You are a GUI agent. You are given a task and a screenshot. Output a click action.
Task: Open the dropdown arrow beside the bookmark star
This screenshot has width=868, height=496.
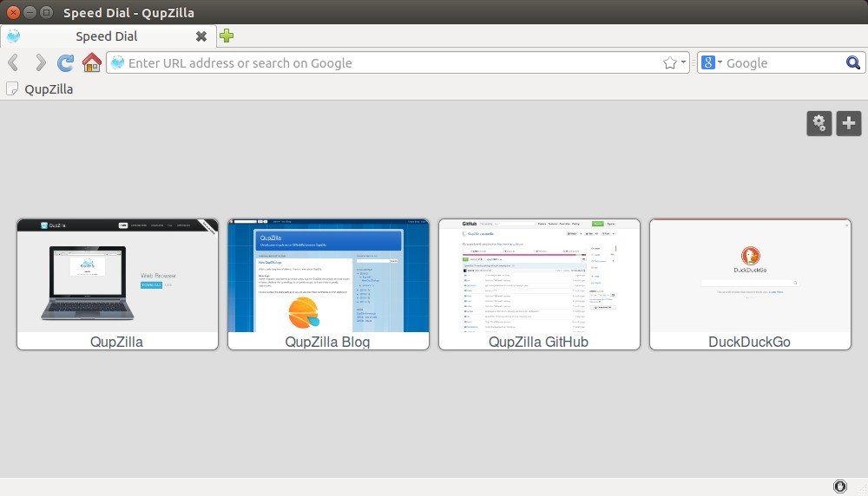(x=684, y=62)
